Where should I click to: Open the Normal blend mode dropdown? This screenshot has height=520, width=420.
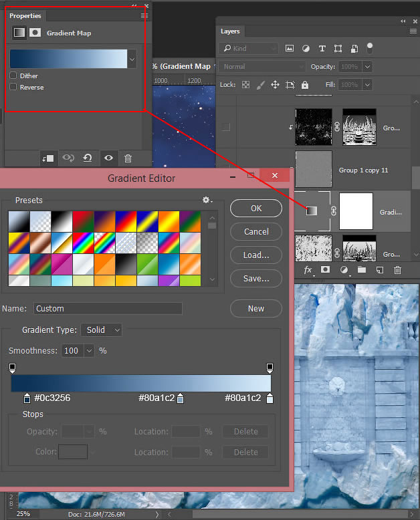coord(261,67)
